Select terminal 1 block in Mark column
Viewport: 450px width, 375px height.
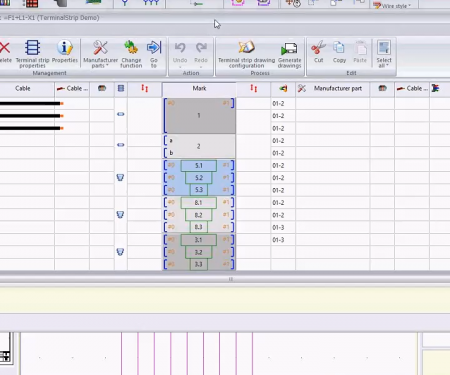199,116
